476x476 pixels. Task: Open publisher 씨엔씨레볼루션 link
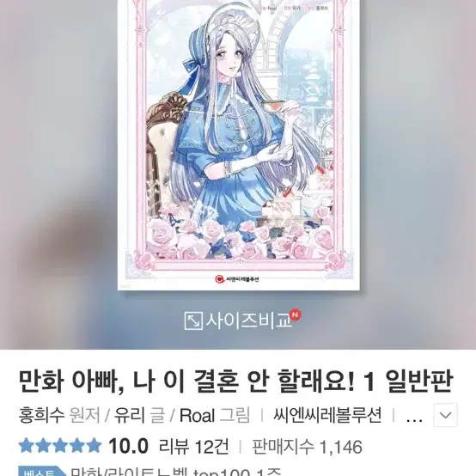point(327,415)
